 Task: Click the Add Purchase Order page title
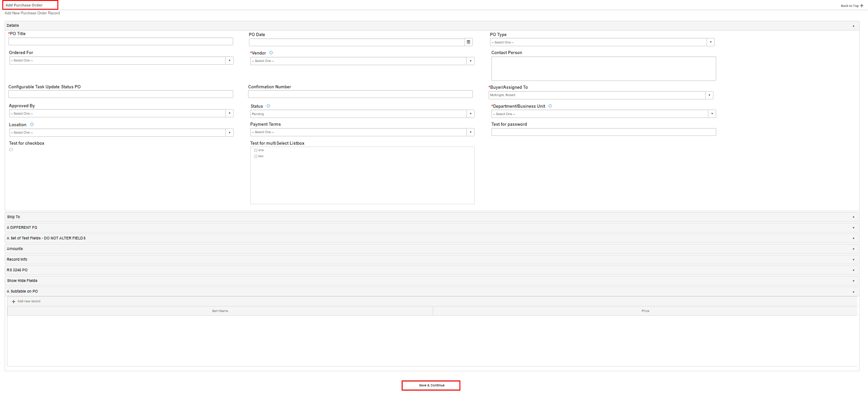point(24,5)
